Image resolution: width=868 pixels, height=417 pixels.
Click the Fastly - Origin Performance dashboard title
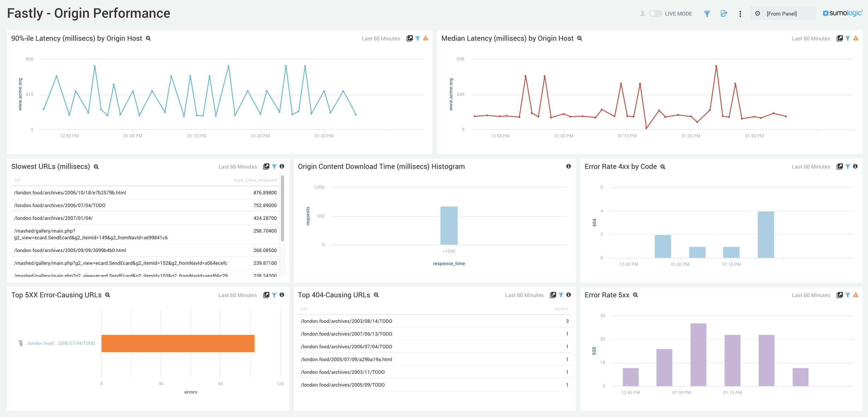[x=88, y=13]
